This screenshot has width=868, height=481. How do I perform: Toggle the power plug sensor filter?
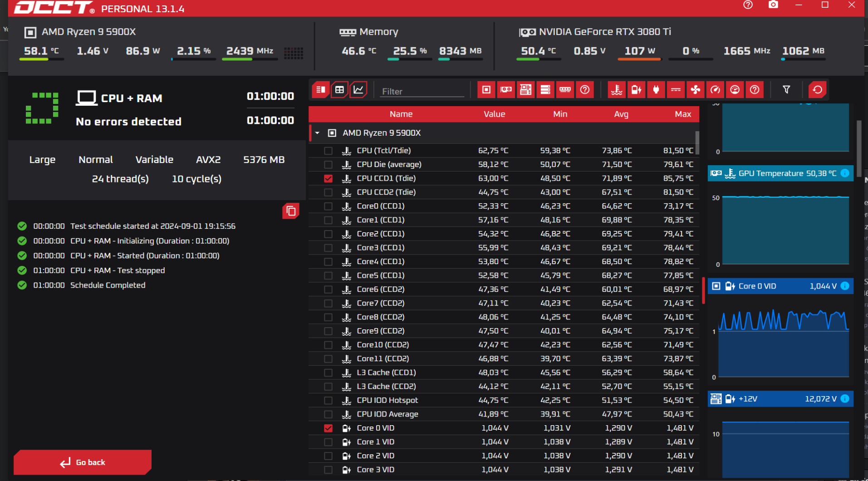click(x=656, y=90)
